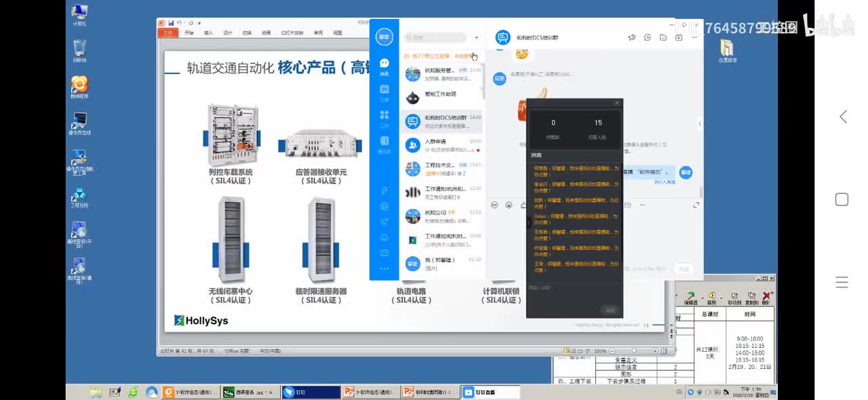868x400 pixels.
Task: Open the Recycle Bin desktop icon
Action: [79, 51]
